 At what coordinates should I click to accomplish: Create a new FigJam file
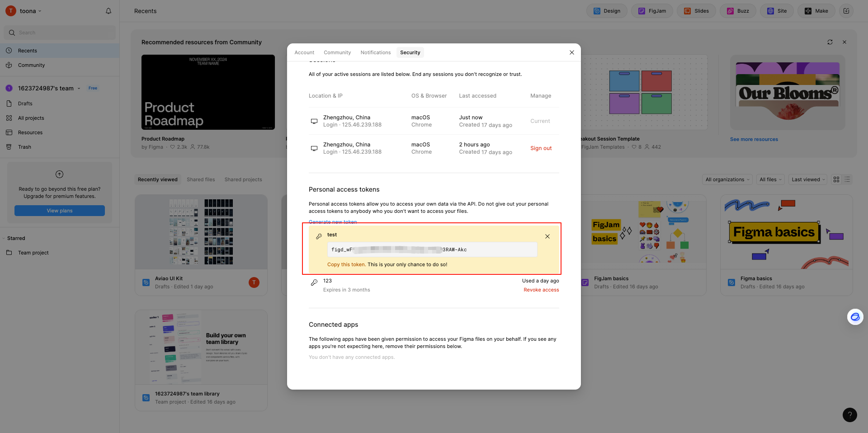(x=651, y=11)
